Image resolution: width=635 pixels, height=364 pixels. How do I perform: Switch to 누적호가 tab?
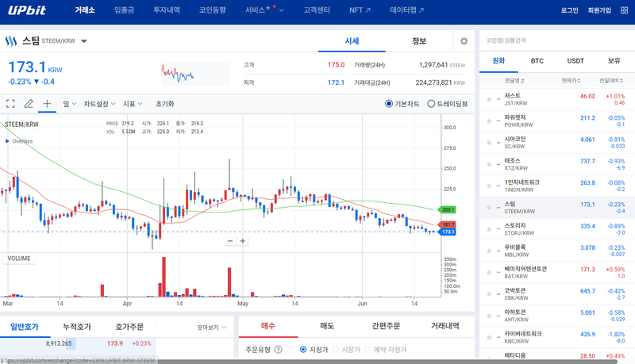click(x=77, y=327)
